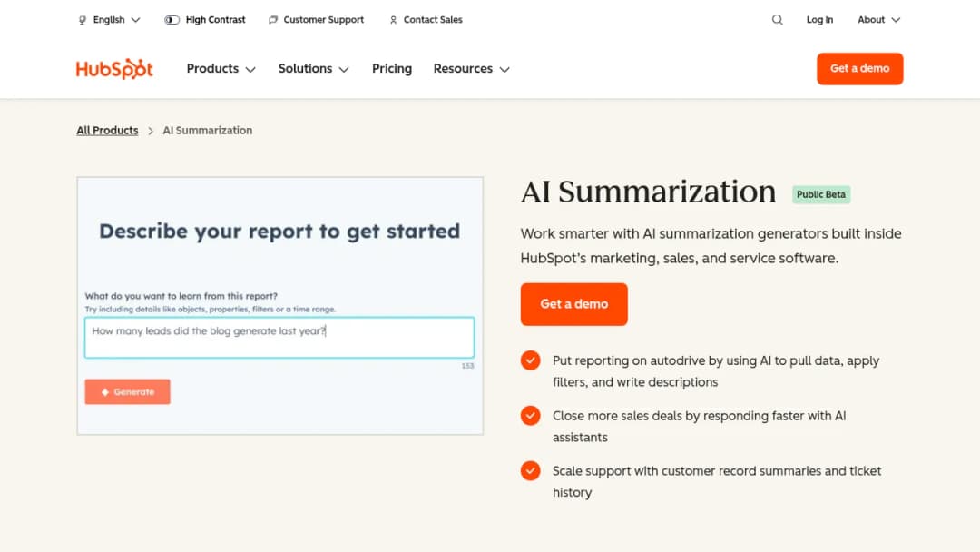Viewport: 980px width, 552px height.
Task: Expand the Resources menu
Action: point(472,69)
